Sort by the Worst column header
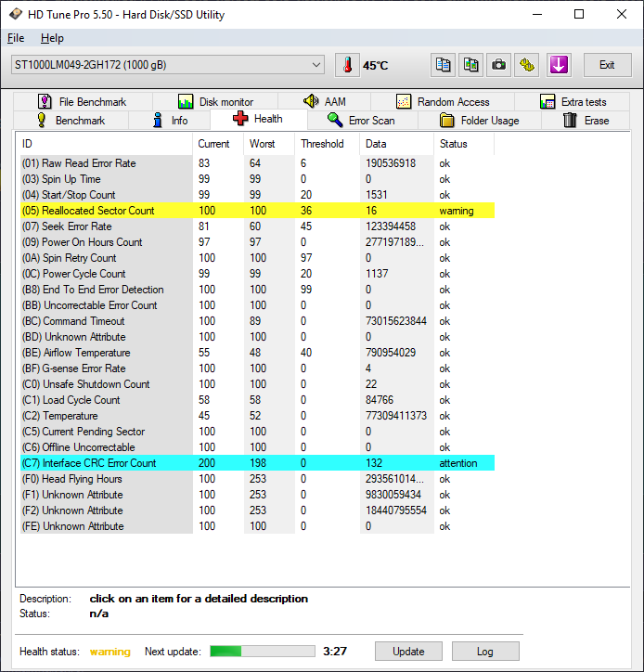This screenshot has width=644, height=672. [269, 144]
